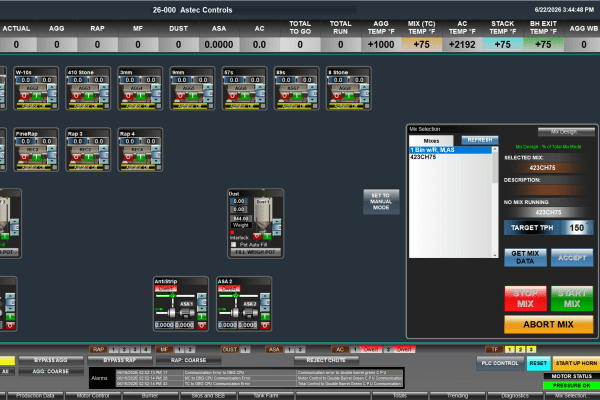
Task: Stop the 89s feeder
Action: 285,96
